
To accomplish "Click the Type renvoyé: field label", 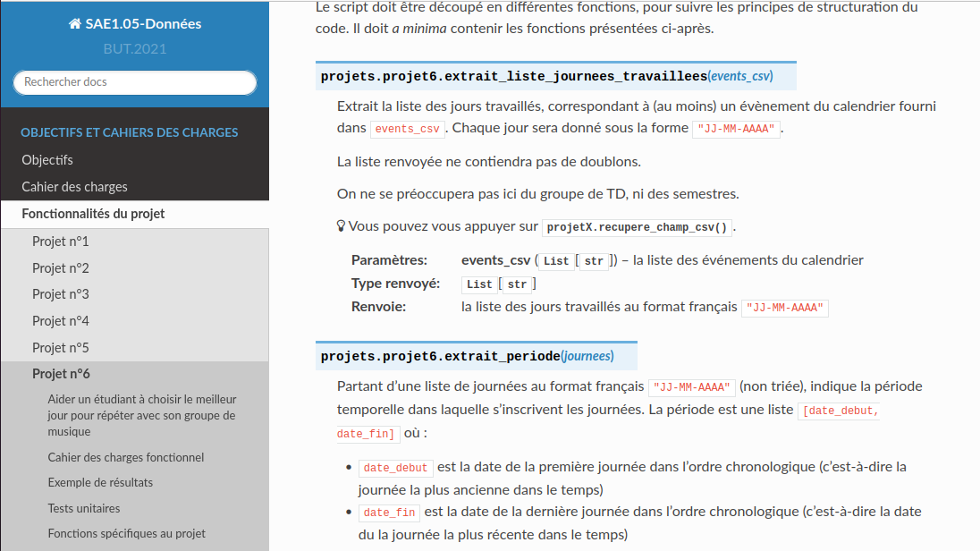I will pos(395,284).
